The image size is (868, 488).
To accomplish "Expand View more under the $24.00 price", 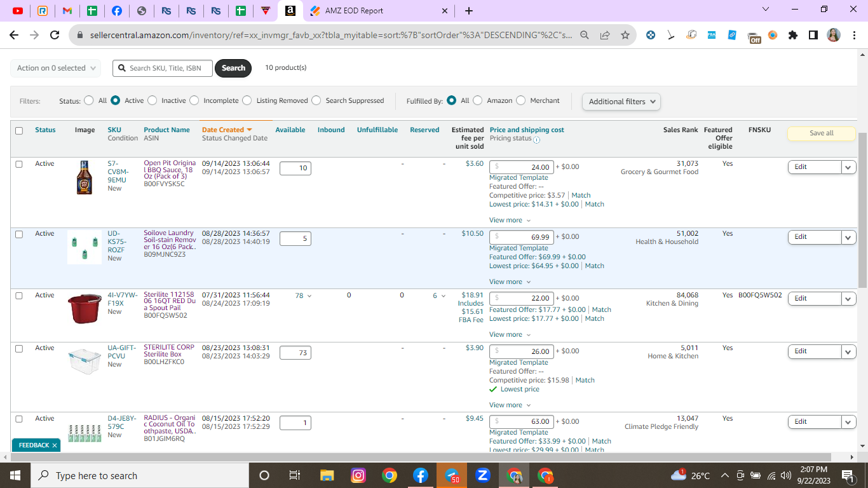I will (x=510, y=220).
